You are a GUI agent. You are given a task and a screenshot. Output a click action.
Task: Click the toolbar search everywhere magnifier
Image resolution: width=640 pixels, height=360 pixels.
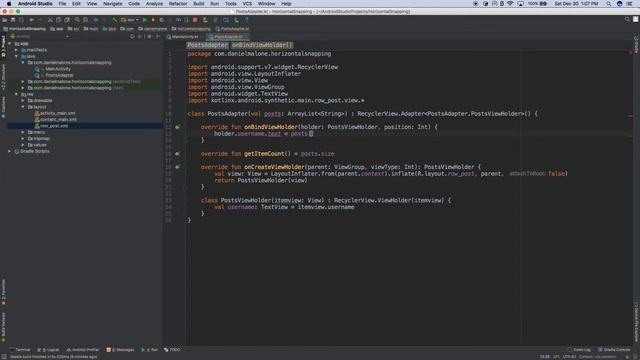[627, 20]
